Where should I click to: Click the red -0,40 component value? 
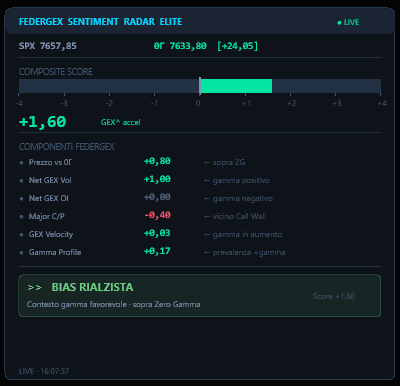(x=157, y=215)
